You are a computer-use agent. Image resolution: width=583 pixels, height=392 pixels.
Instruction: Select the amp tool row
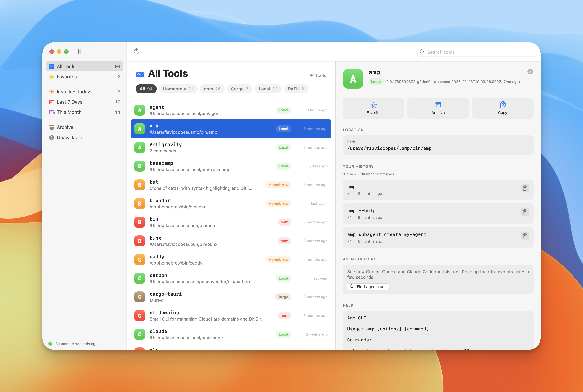pyautogui.click(x=231, y=129)
